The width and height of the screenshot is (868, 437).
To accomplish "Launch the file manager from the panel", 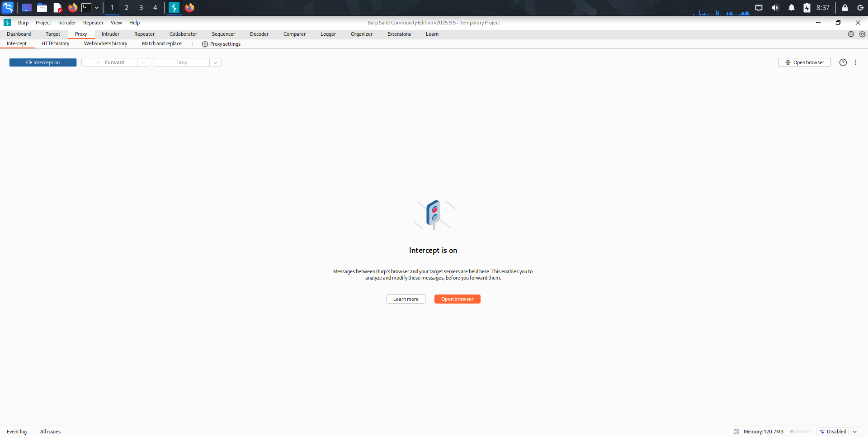I will (42, 8).
